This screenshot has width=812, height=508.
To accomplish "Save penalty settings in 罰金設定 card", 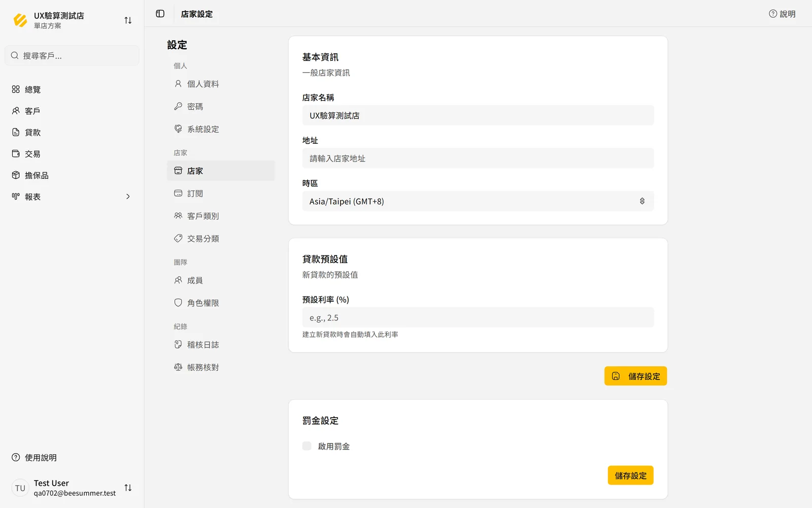I will pos(630,475).
